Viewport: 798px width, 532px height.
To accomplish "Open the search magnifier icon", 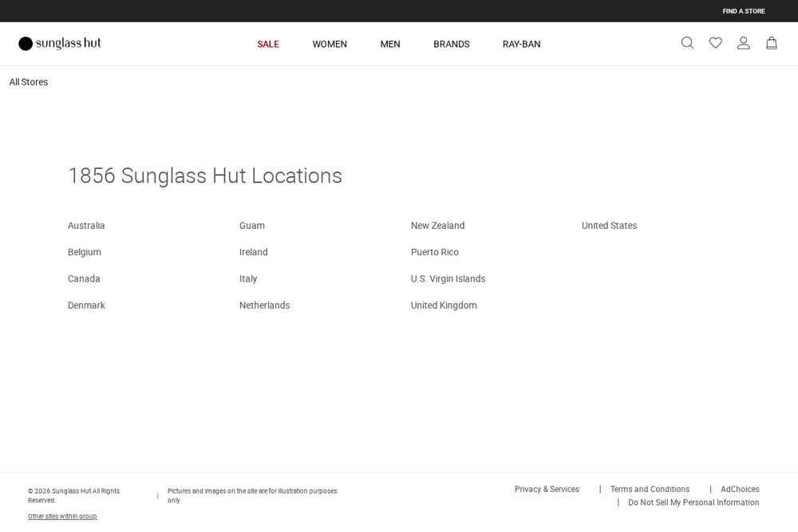I will (x=688, y=43).
